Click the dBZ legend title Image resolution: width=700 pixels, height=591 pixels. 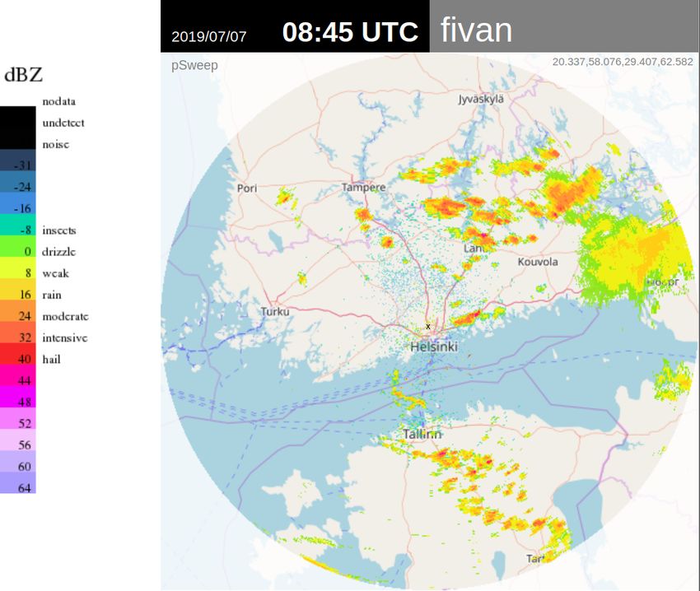(23, 75)
